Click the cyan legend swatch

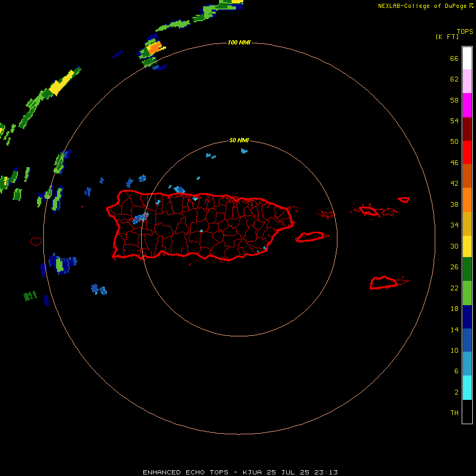click(467, 388)
